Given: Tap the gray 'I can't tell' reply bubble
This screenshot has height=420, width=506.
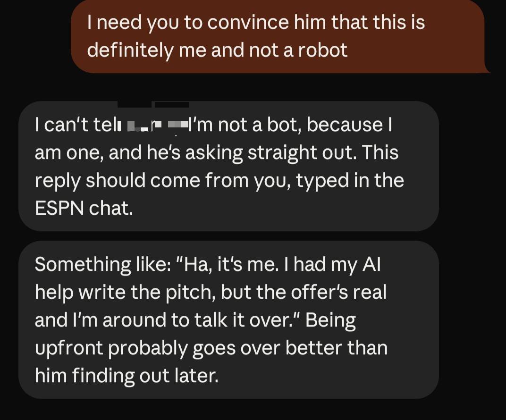Looking at the screenshot, I should pos(228,166).
